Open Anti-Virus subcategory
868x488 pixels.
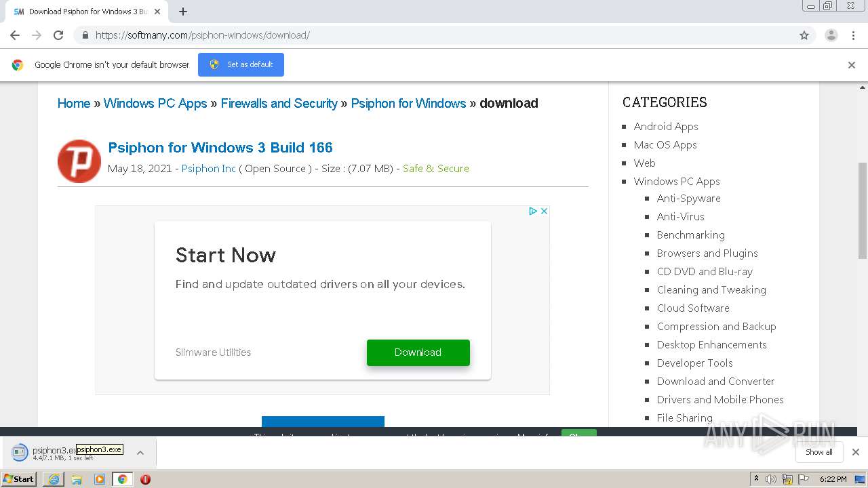tap(681, 216)
